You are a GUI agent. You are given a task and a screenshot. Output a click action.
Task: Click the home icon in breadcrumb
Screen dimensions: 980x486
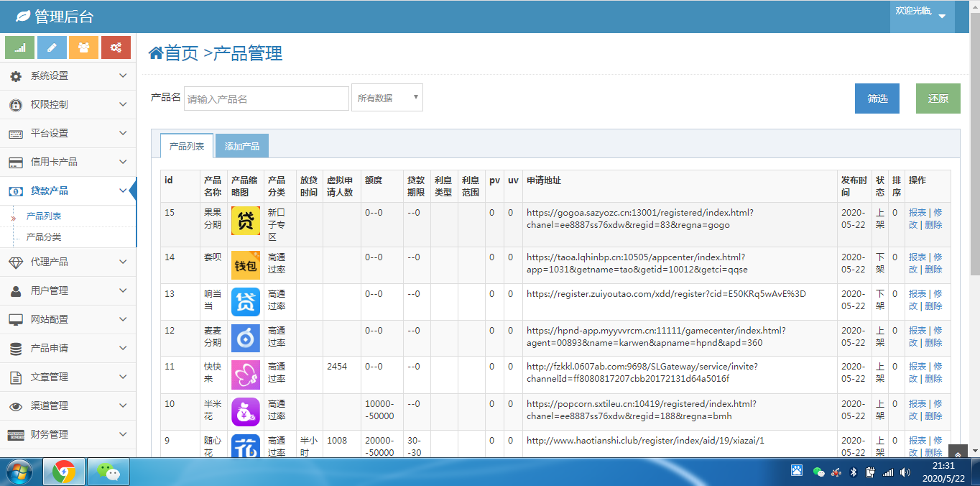click(x=155, y=53)
